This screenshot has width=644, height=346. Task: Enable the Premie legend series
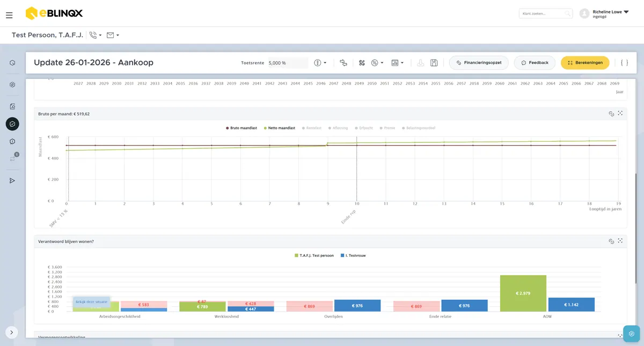387,128
